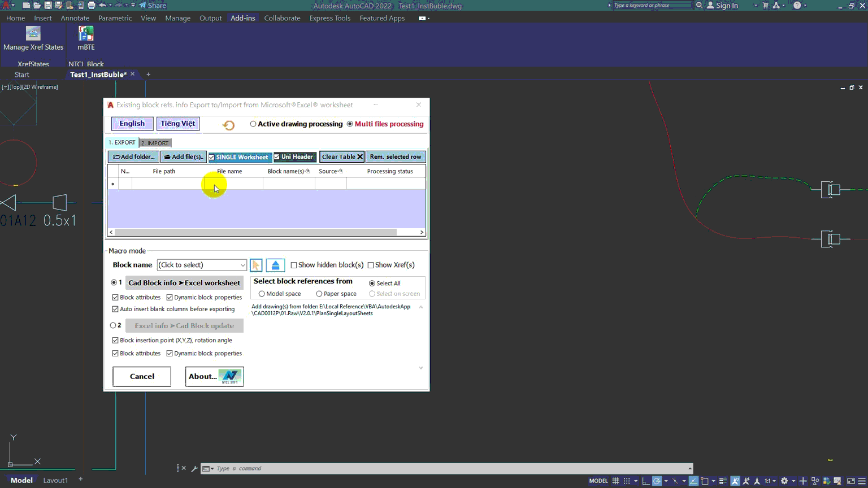Image resolution: width=868 pixels, height=488 pixels.
Task: Toggle lineweight display in status bar
Action: pyautogui.click(x=723, y=481)
